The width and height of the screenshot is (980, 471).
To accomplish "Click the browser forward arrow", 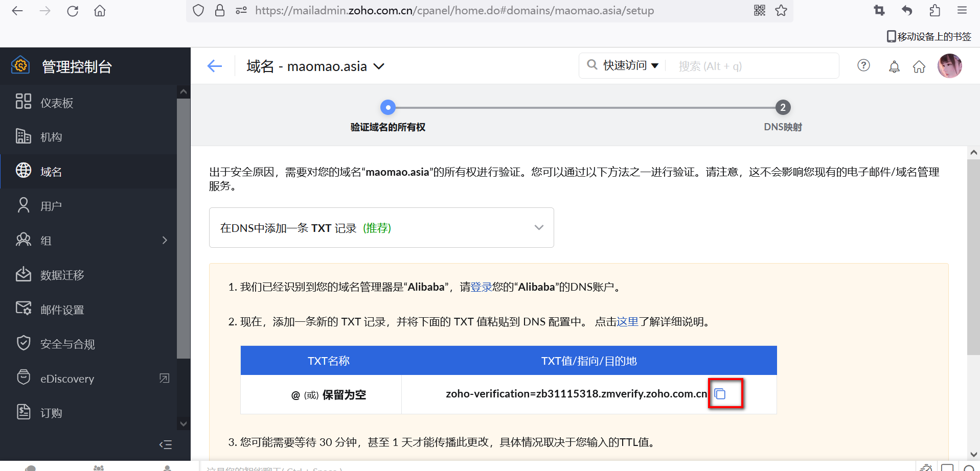I will pos(45,11).
